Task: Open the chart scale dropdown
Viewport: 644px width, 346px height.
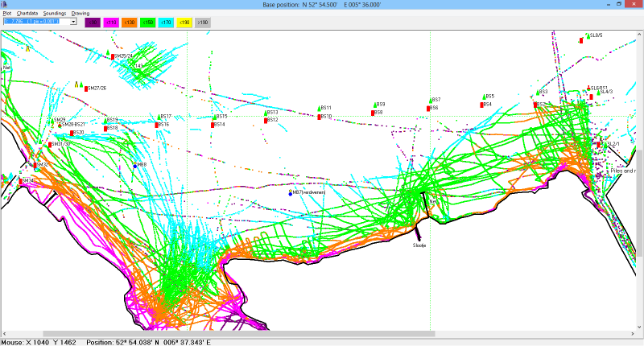Action: tap(73, 22)
